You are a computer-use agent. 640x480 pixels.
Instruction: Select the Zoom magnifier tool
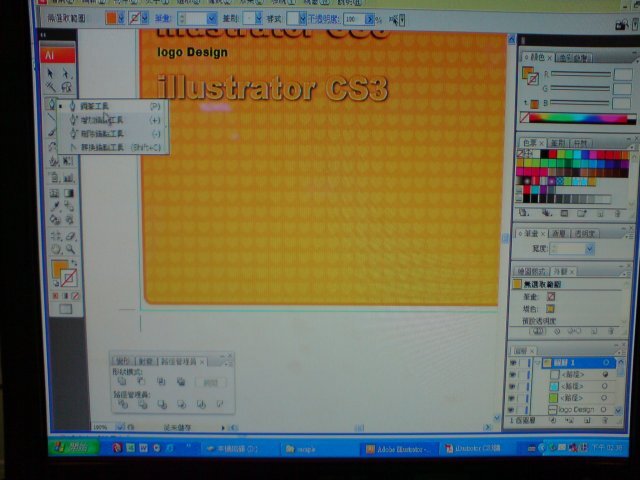tap(71, 249)
